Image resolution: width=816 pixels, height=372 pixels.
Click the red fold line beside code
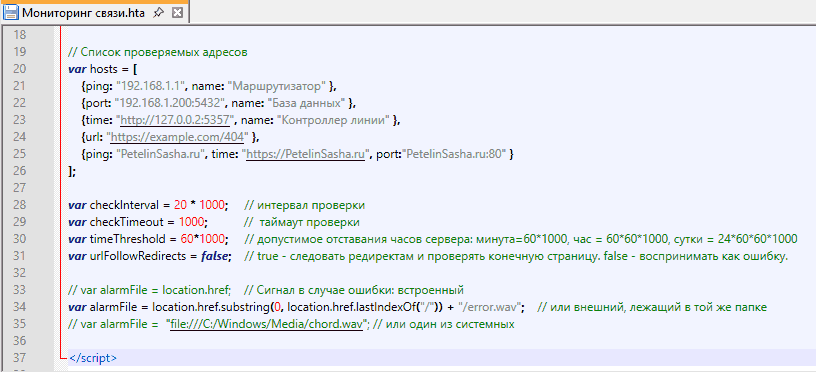(x=61, y=193)
